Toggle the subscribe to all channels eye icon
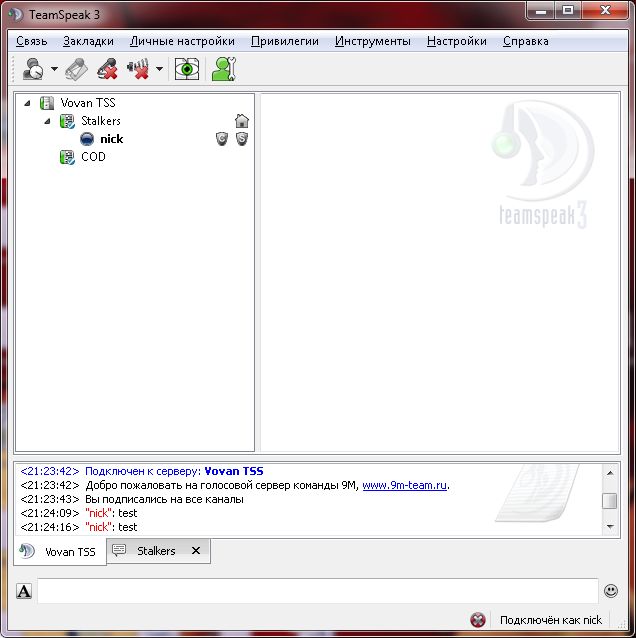The height and width of the screenshot is (638, 636). pyautogui.click(x=187, y=69)
